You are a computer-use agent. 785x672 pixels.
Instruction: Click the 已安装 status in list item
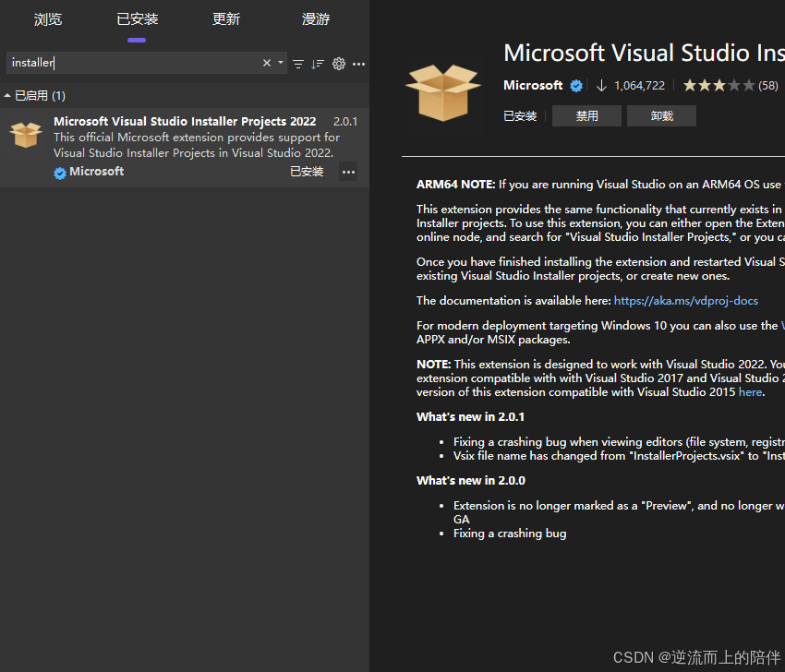point(307,172)
